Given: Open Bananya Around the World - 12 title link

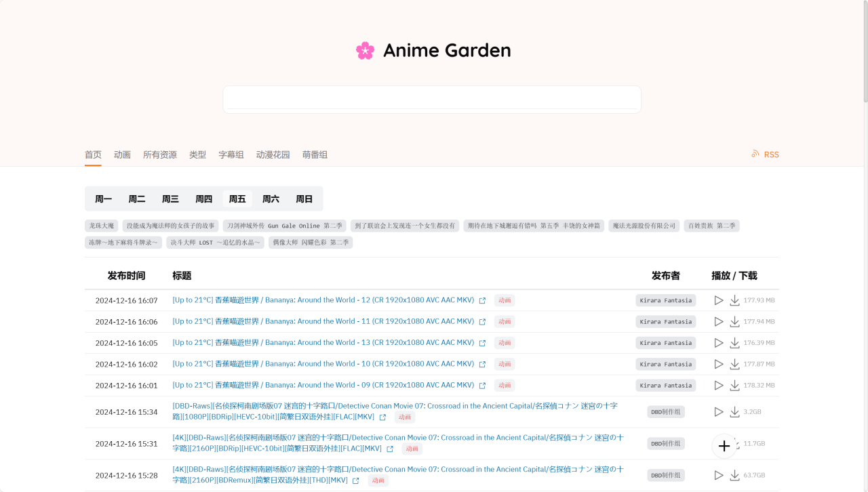Looking at the screenshot, I should 323,300.
